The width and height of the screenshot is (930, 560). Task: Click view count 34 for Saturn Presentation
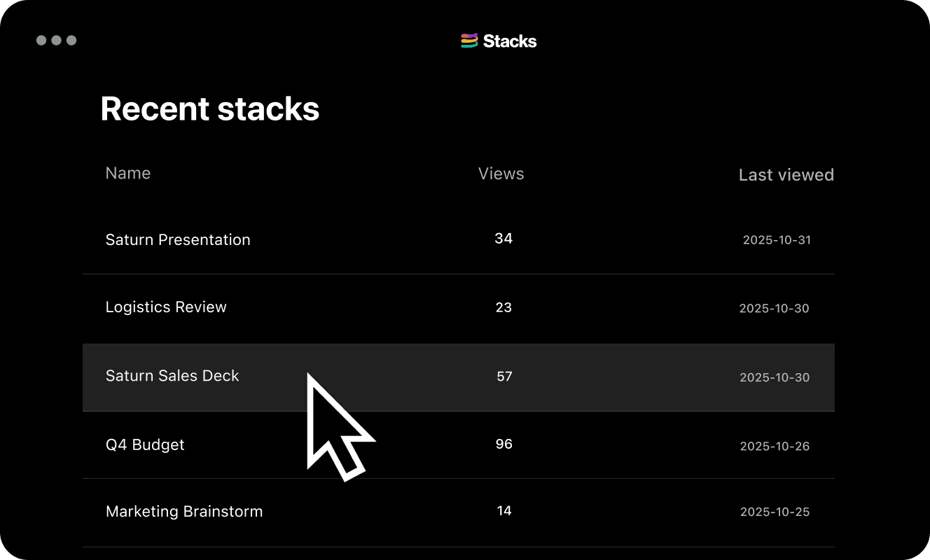[x=504, y=239]
